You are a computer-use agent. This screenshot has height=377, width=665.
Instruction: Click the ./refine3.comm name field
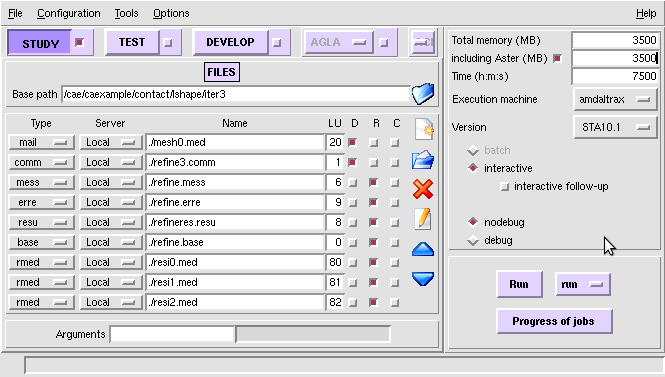(x=235, y=162)
